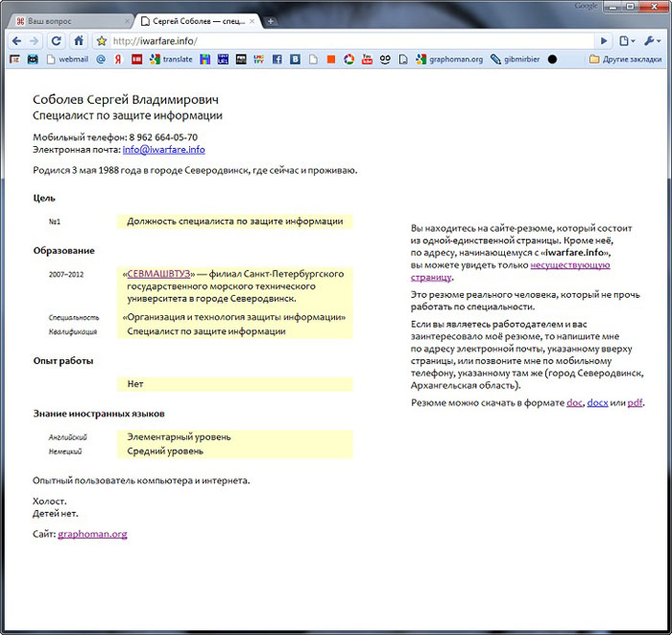Open the translate bookmark
This screenshot has width=672, height=635.
[x=171, y=59]
